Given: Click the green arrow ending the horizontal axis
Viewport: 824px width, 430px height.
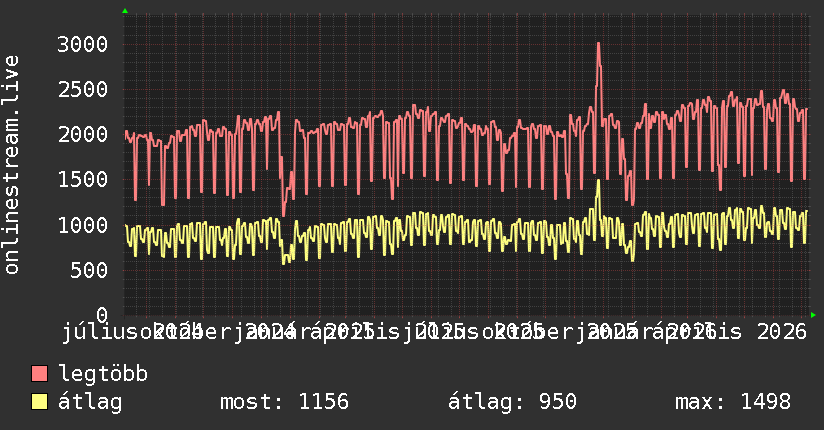Looking at the screenshot, I should click(x=813, y=315).
